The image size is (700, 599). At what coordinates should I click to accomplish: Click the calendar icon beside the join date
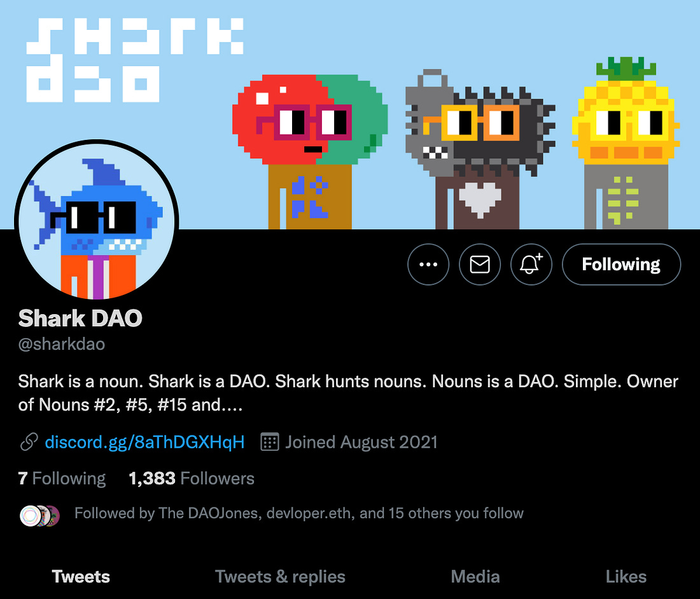(x=270, y=442)
